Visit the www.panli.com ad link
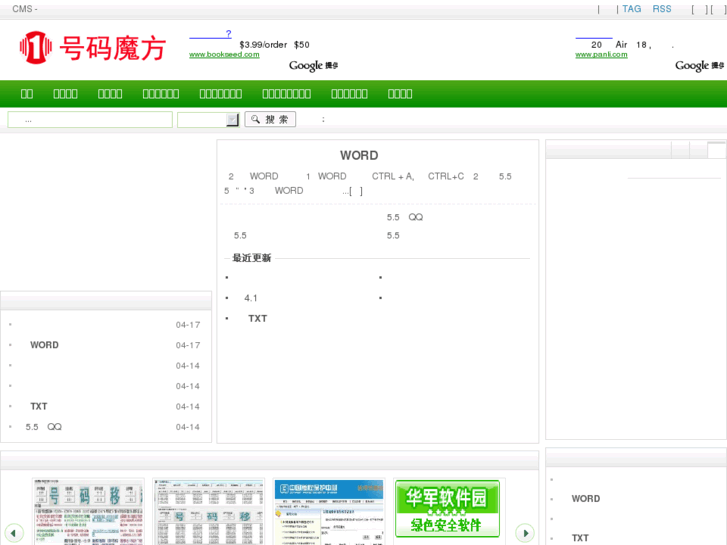Viewport: 727px width, 545px height. pos(601,54)
